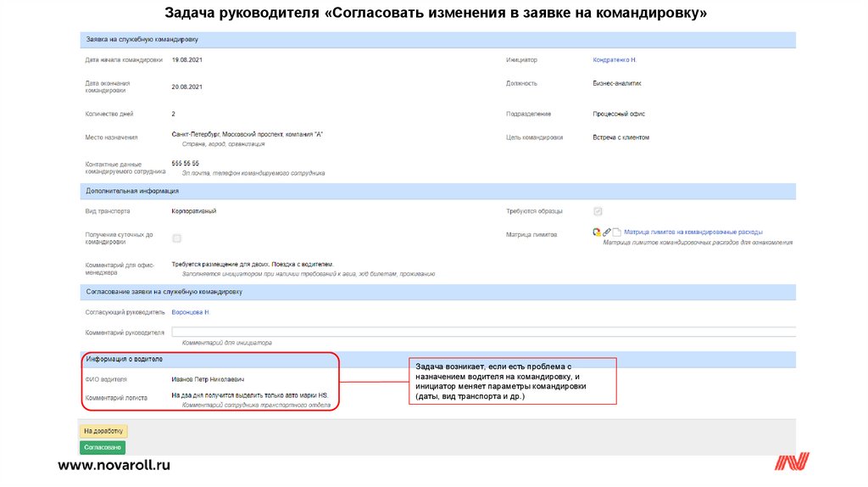This screenshot has height=487, width=868.
Task: Click the paperclip attachment icon
Action: point(607,232)
